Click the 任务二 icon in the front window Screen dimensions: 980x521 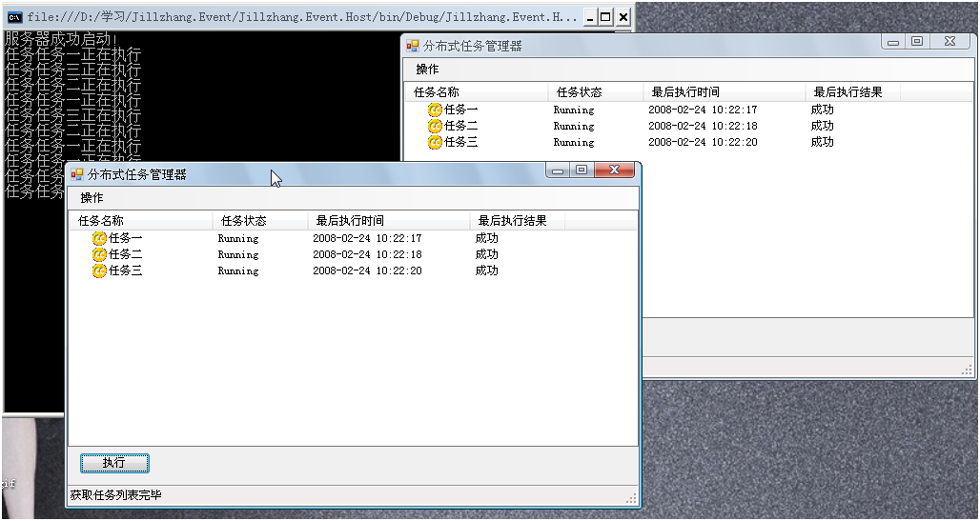pyautogui.click(x=99, y=255)
